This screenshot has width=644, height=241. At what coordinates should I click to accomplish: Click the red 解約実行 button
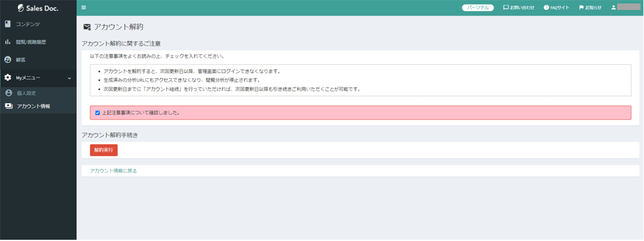tap(104, 150)
